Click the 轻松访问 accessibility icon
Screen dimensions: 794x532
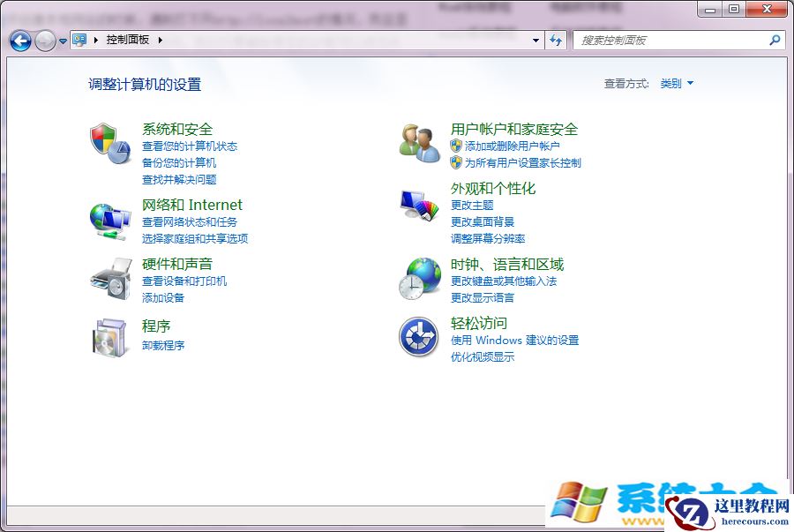(x=417, y=338)
